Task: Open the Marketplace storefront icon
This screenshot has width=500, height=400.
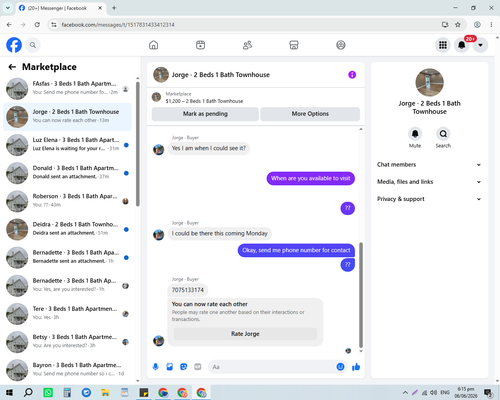Action: coord(294,45)
